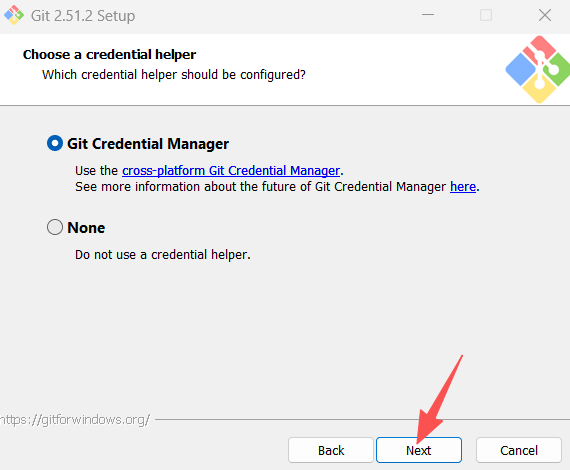Image resolution: width=570 pixels, height=470 pixels.
Task: Minimize the Git Setup window
Action: (x=428, y=15)
